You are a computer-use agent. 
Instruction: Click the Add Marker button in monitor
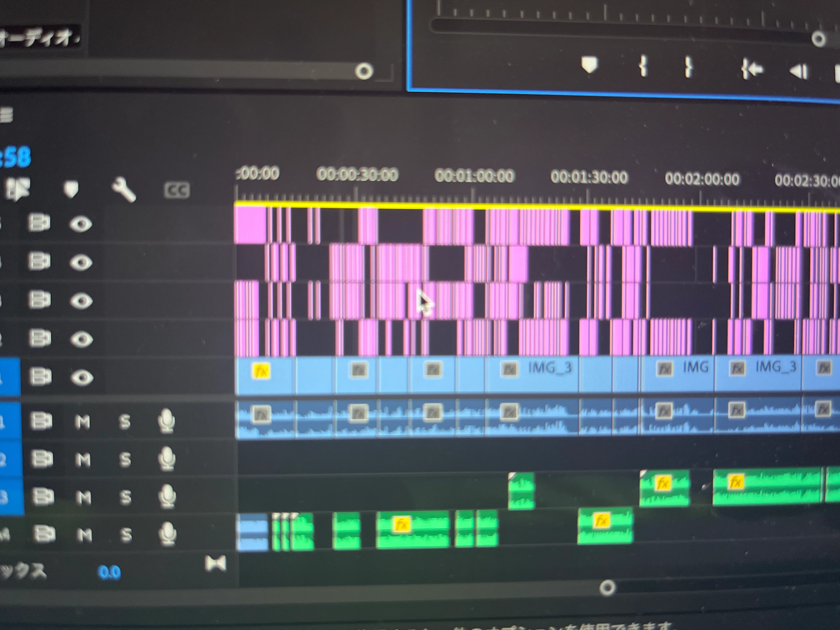click(589, 65)
